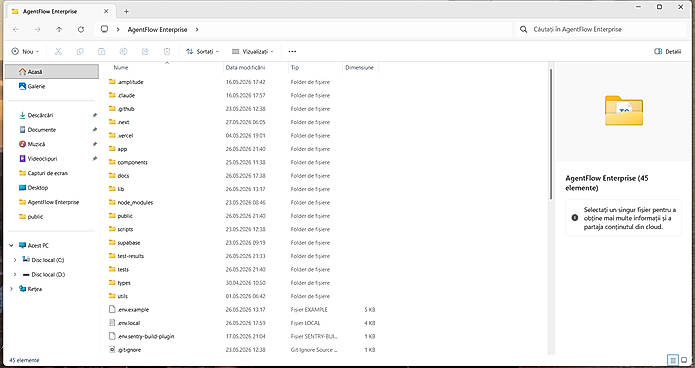Select the .github folder row
Screen dimensions: 695x368
pos(242,109)
